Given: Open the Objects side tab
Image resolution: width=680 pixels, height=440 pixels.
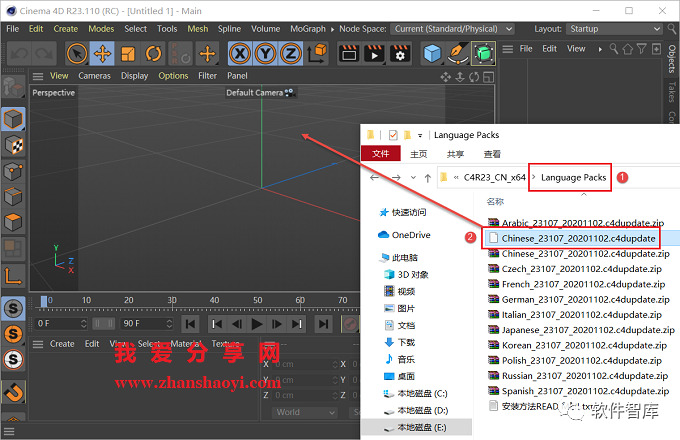Looking at the screenshot, I should [672, 59].
